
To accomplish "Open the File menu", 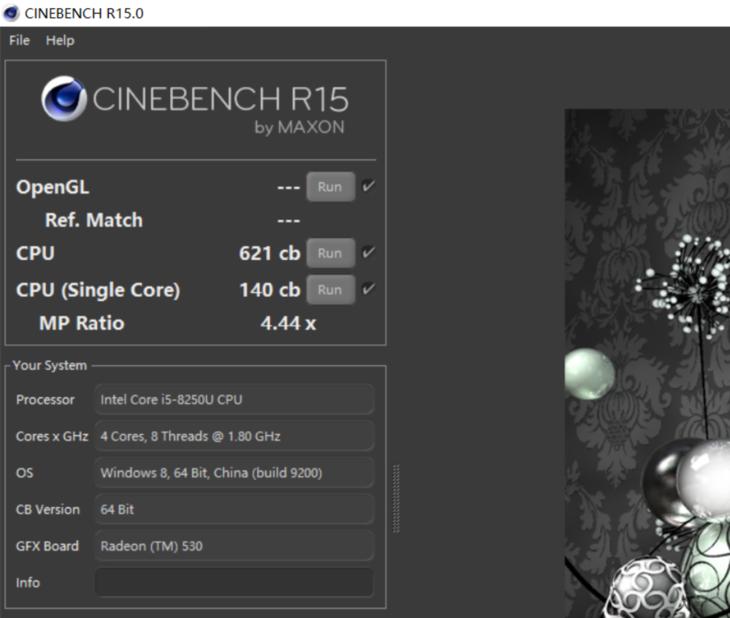I will pyautogui.click(x=20, y=41).
